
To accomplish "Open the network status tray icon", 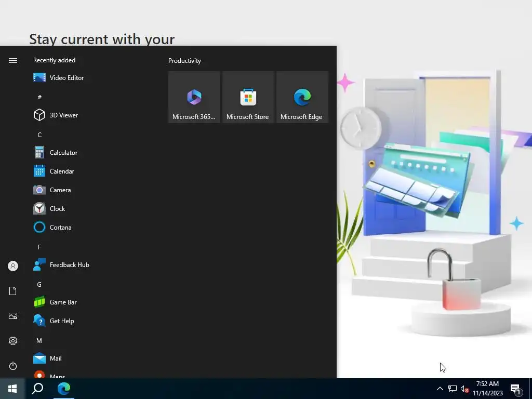I will (453, 389).
